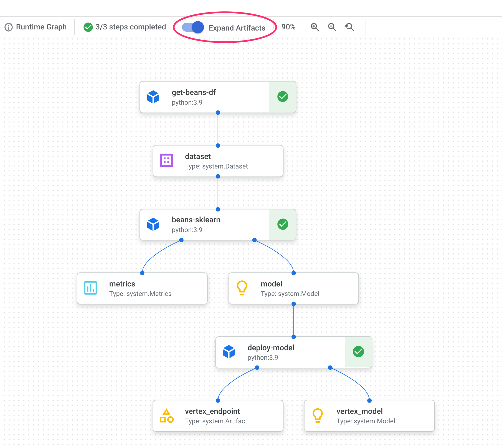Open the model artifact node
502x448 pixels.
click(293, 288)
